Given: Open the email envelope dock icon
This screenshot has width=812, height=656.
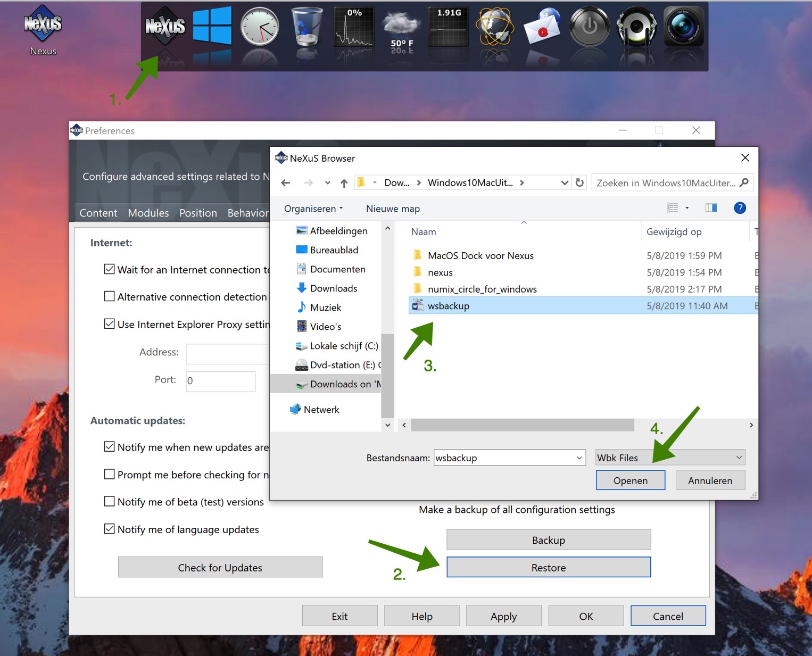Looking at the screenshot, I should 542,27.
